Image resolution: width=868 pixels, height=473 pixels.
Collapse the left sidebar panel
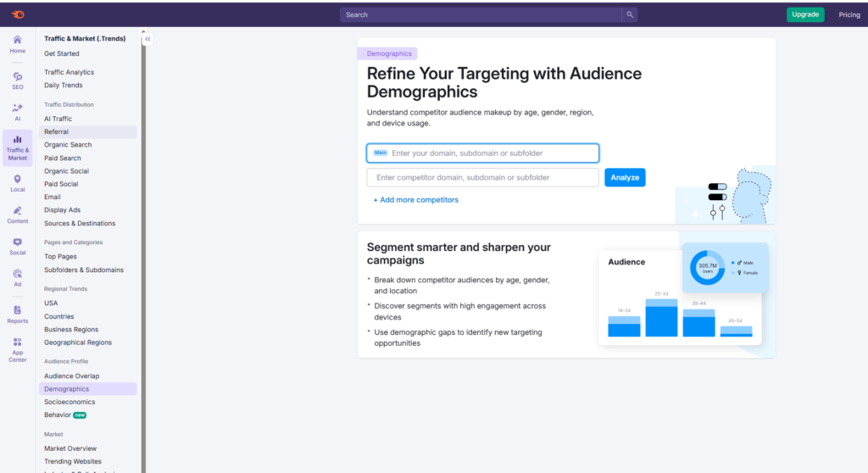(x=147, y=39)
